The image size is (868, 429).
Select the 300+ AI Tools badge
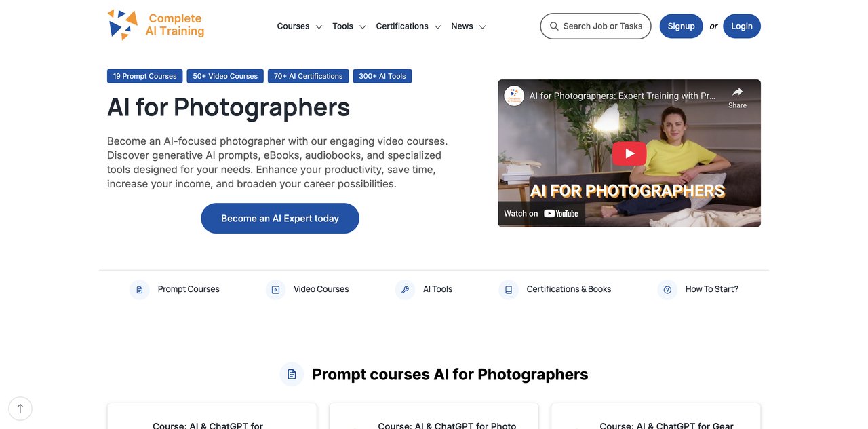(382, 76)
